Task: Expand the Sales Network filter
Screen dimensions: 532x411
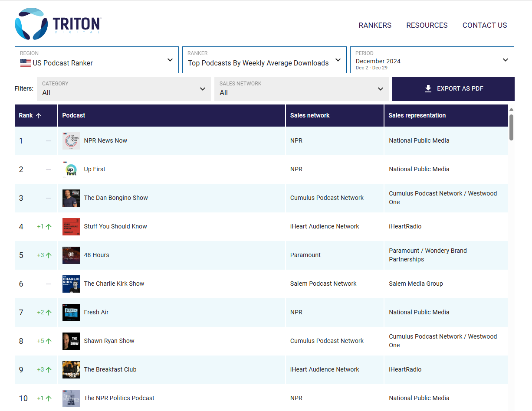Action: pyautogui.click(x=302, y=88)
